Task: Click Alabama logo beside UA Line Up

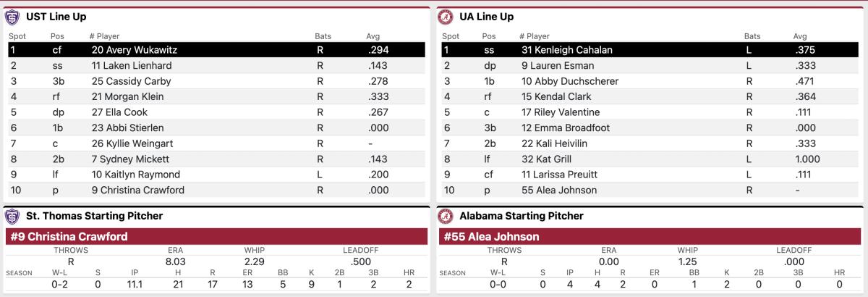Action: [446, 17]
